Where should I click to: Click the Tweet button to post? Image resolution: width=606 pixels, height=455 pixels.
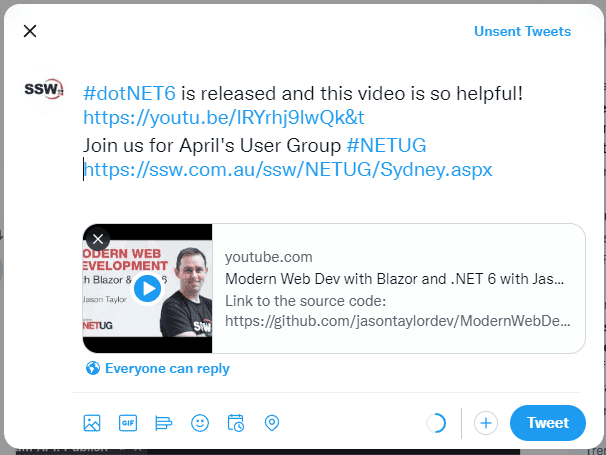pyautogui.click(x=547, y=423)
